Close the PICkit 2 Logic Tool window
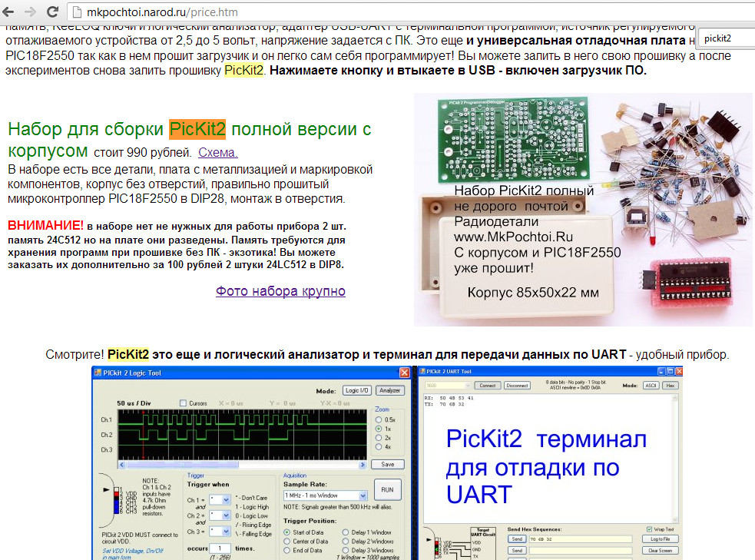755x560 pixels. pos(404,373)
